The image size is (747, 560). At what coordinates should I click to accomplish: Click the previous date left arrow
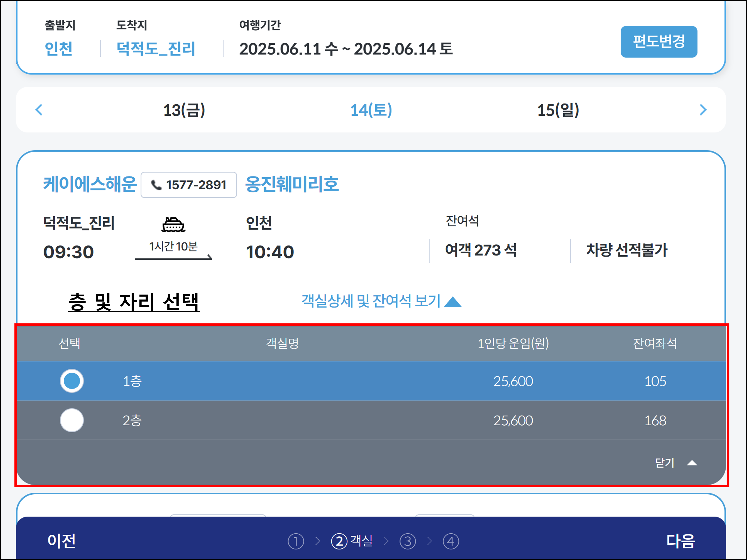click(x=39, y=110)
